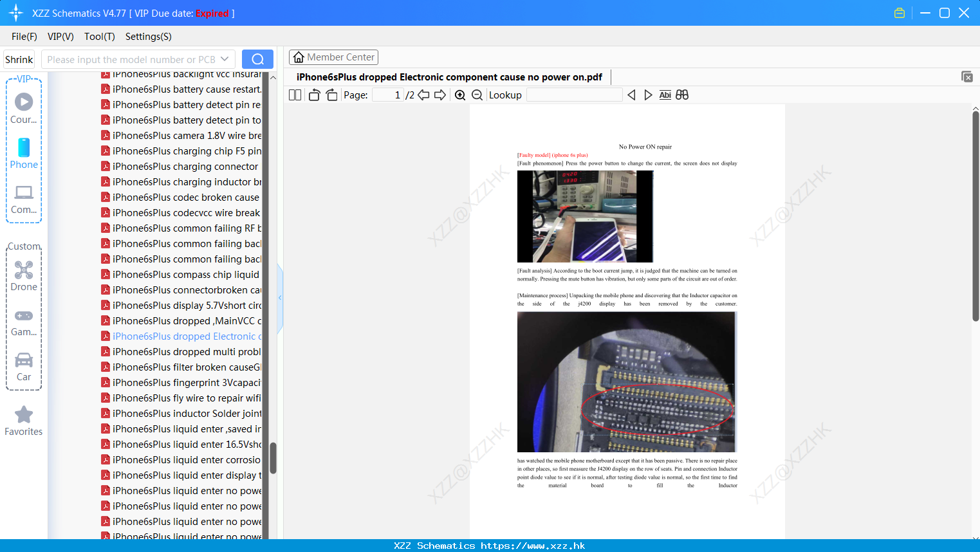Click the Lookup text field

click(x=574, y=95)
